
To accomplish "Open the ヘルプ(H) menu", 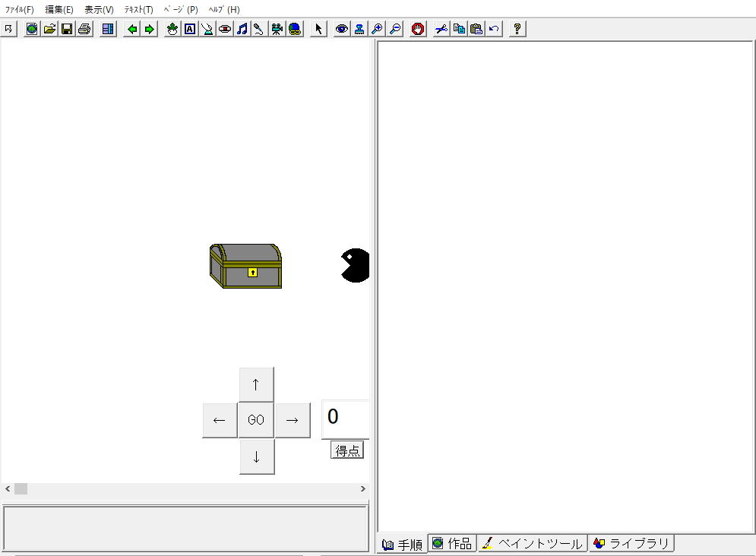I will click(x=224, y=9).
